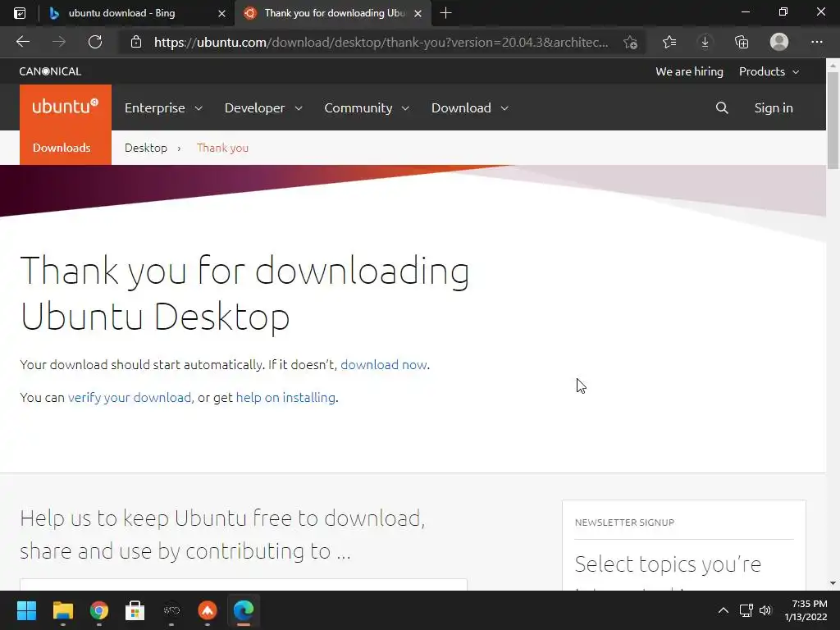Click the download now link
The height and width of the screenshot is (630, 840).
[384, 364]
